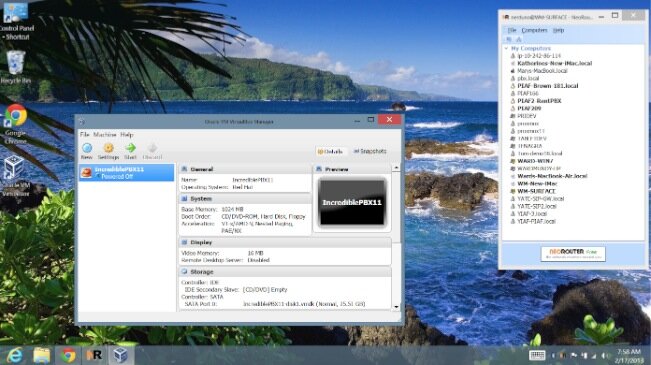The height and width of the screenshot is (365, 651).
Task: Select YATE-SIP2.local computer
Action: (x=537, y=206)
